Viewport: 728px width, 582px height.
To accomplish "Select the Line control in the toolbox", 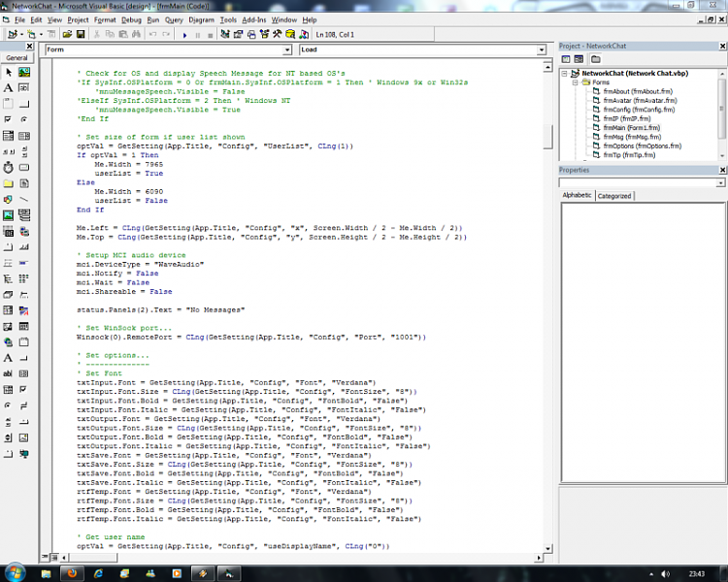I will (24, 200).
